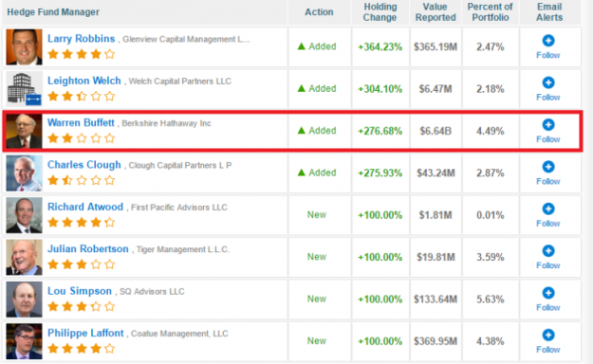This screenshot has width=593, height=364.
Task: Sort by Hedge Fund Manager column header
Action: [53, 12]
